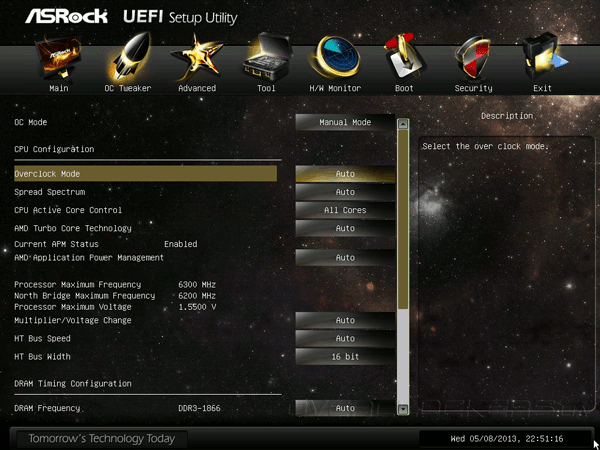Click the ASRock logo
This screenshot has width=600, height=450.
66,16
